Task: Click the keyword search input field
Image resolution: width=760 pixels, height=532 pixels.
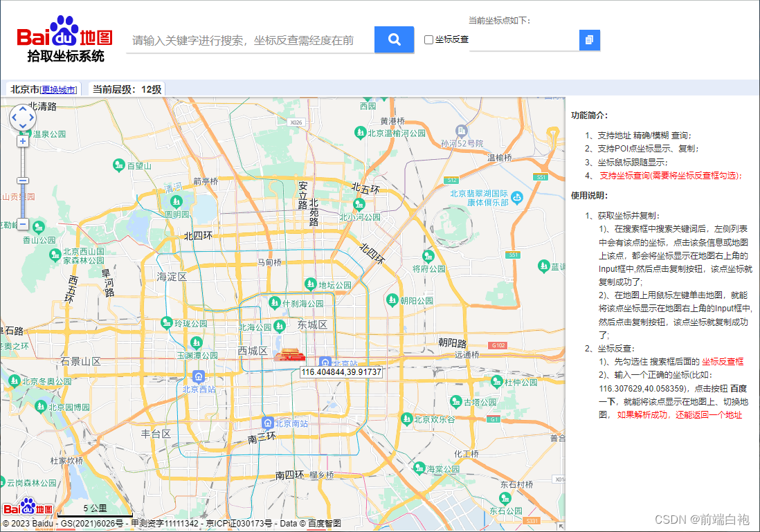Action: pos(250,40)
